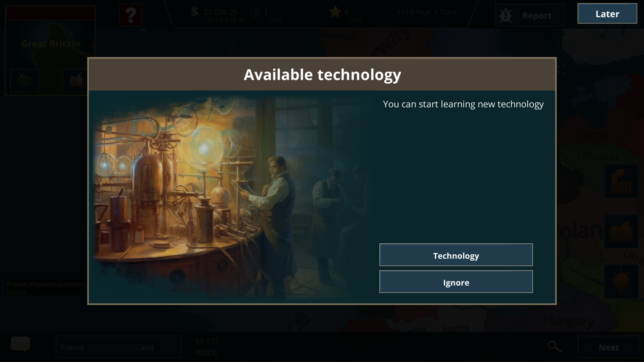Click the gold star prestige icon
This screenshot has width=644, height=362.
[335, 12]
